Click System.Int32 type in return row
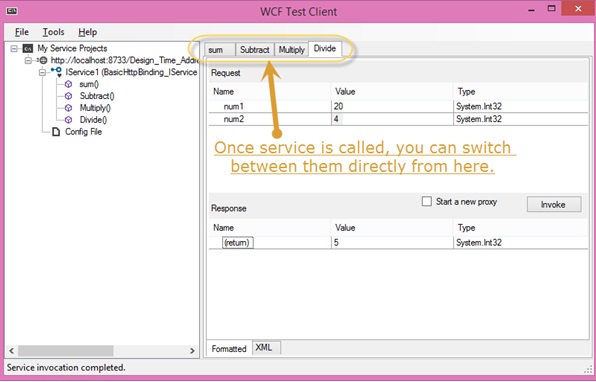596x382 pixels. coord(479,243)
